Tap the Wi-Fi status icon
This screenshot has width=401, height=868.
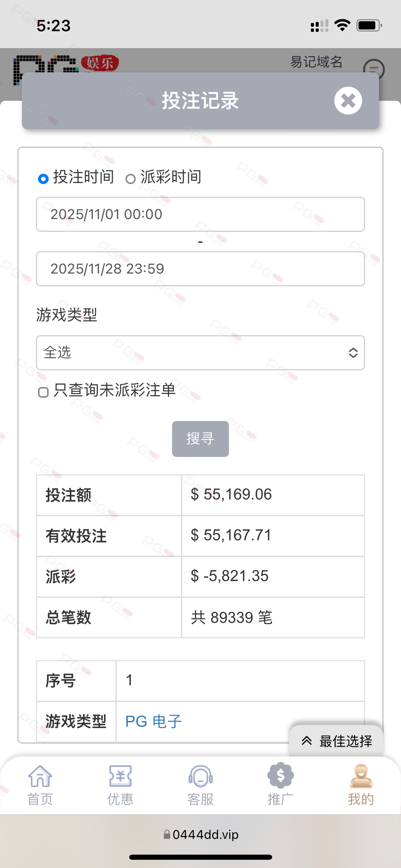click(342, 25)
